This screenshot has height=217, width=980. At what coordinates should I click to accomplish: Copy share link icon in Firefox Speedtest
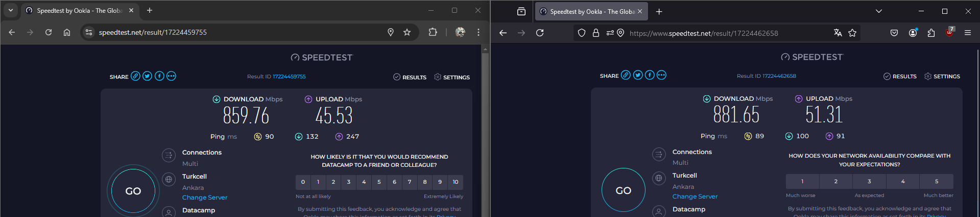tap(626, 75)
